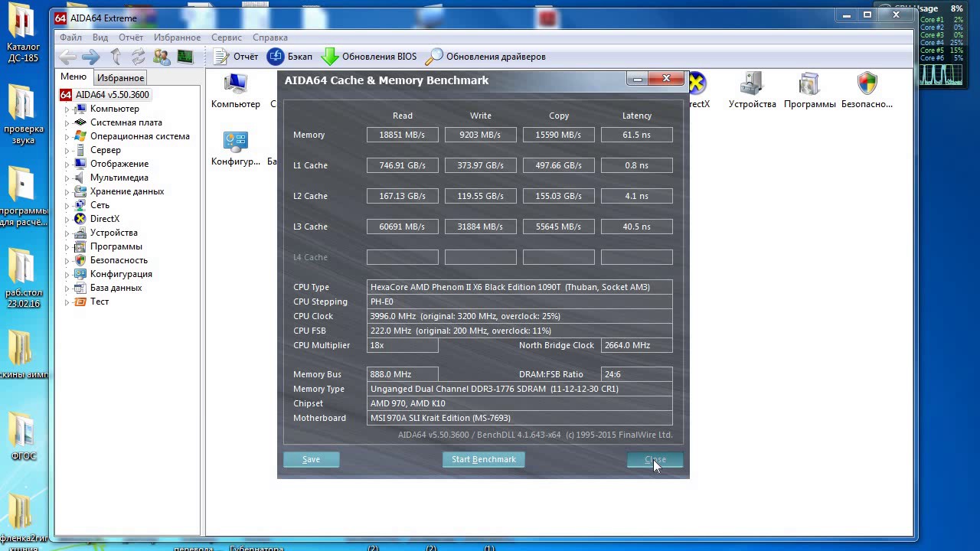Expand the Конфигурация tree node arrow
The image size is (980, 551).
coord(67,275)
